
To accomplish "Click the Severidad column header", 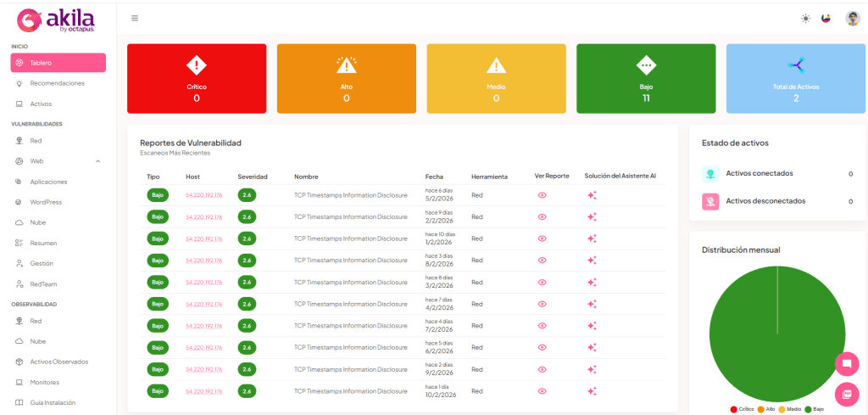I will pyautogui.click(x=253, y=177).
